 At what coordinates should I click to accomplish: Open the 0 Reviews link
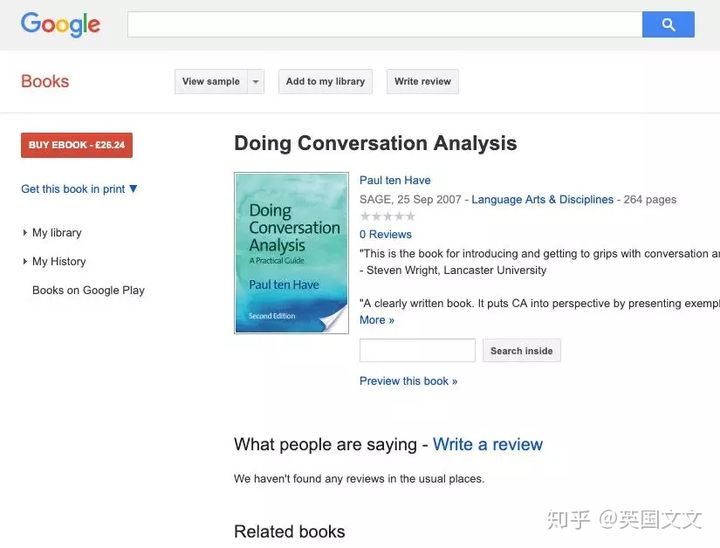click(x=385, y=234)
